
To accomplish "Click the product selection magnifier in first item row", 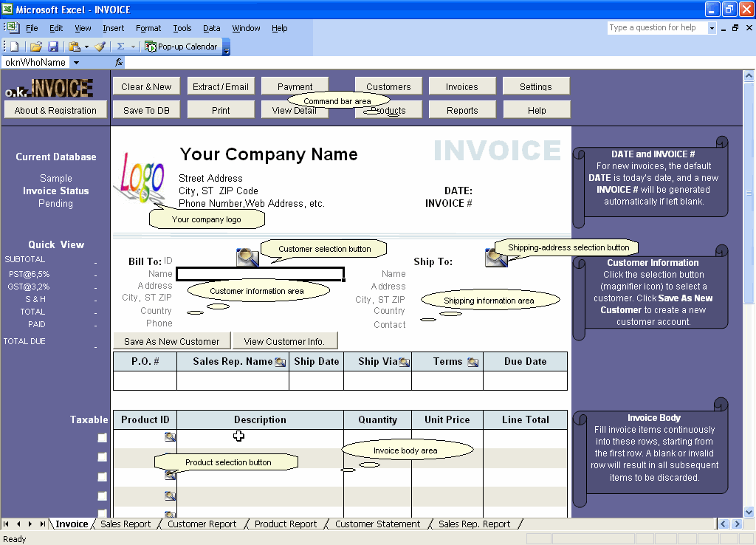I will click(170, 437).
